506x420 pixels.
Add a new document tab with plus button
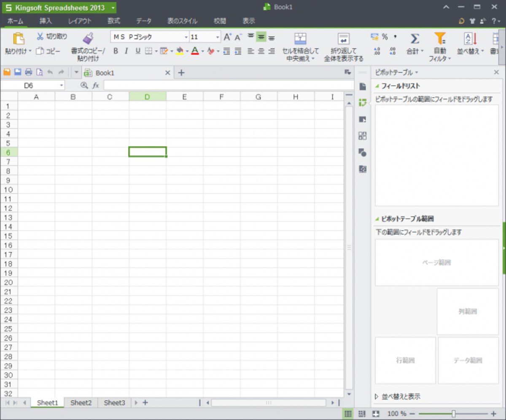click(x=181, y=72)
